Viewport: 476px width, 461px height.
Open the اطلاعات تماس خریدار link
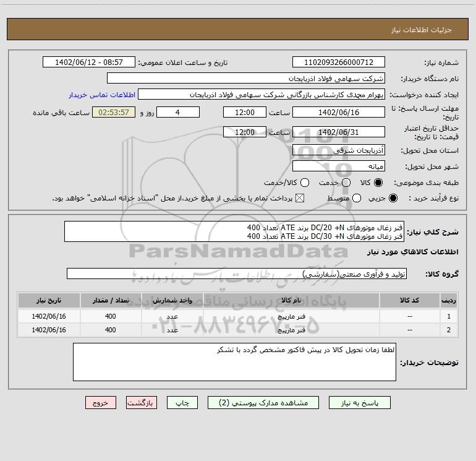[102, 95]
